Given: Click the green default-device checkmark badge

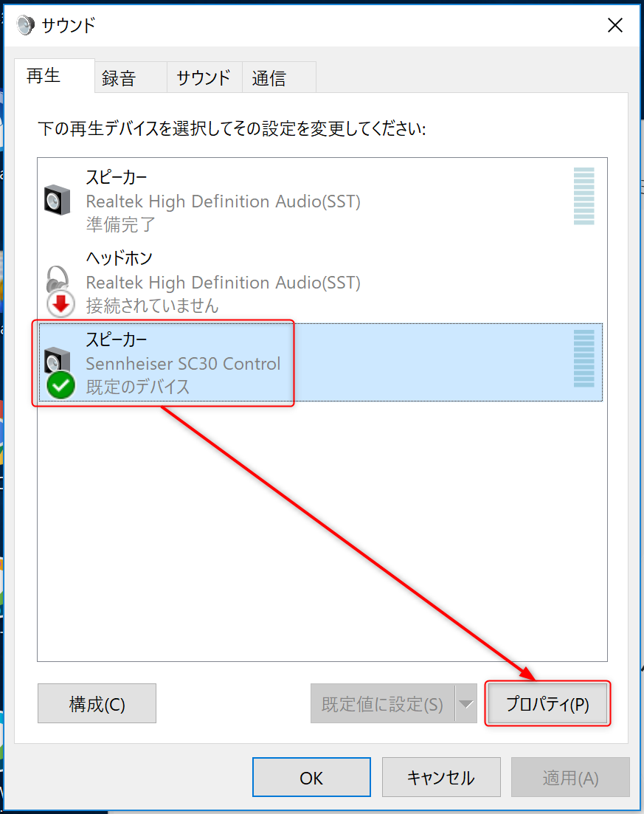Looking at the screenshot, I should tap(60, 385).
